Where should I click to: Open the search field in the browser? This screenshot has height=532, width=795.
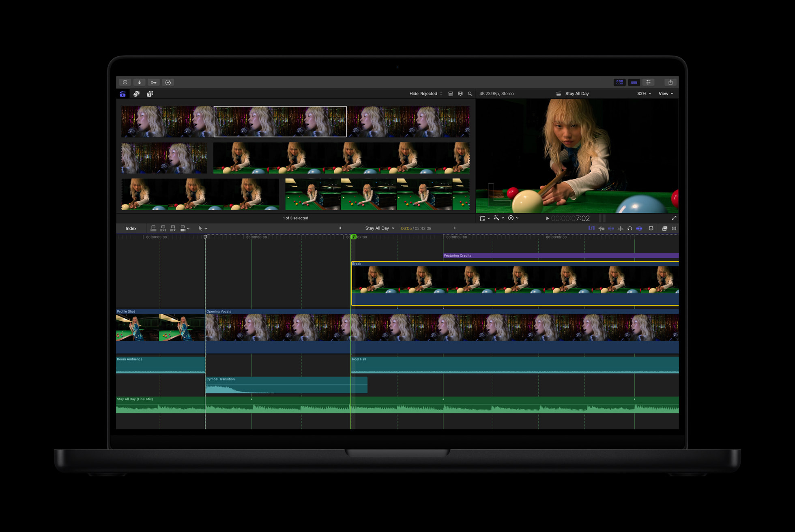(470, 94)
